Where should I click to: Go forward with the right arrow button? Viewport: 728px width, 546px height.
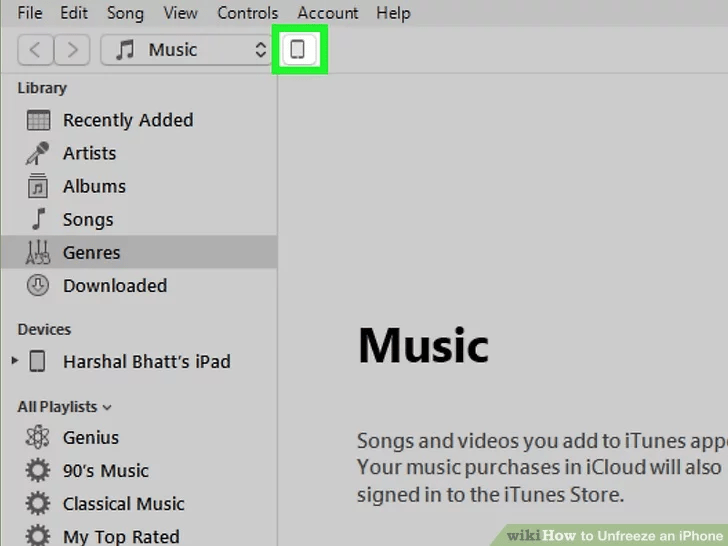(x=72, y=50)
